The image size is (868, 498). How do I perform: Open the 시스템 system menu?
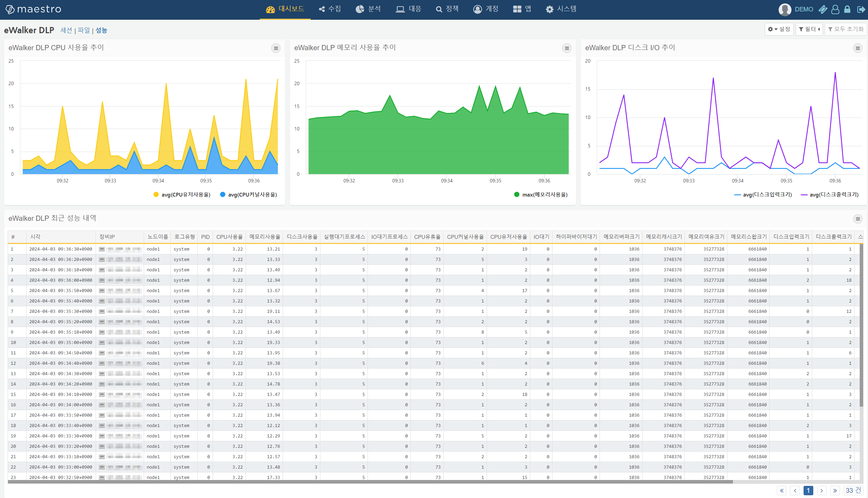click(x=561, y=9)
